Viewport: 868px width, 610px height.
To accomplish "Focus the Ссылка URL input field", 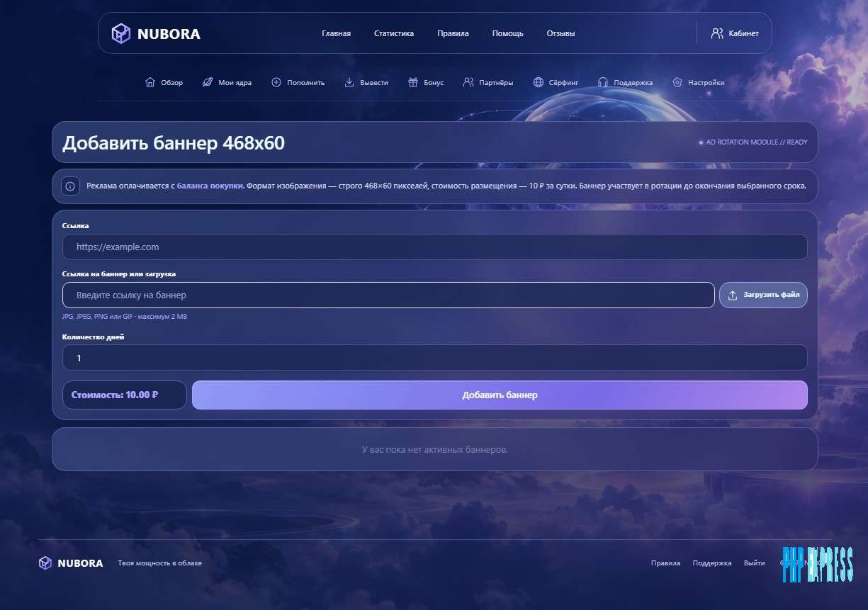I will click(434, 247).
